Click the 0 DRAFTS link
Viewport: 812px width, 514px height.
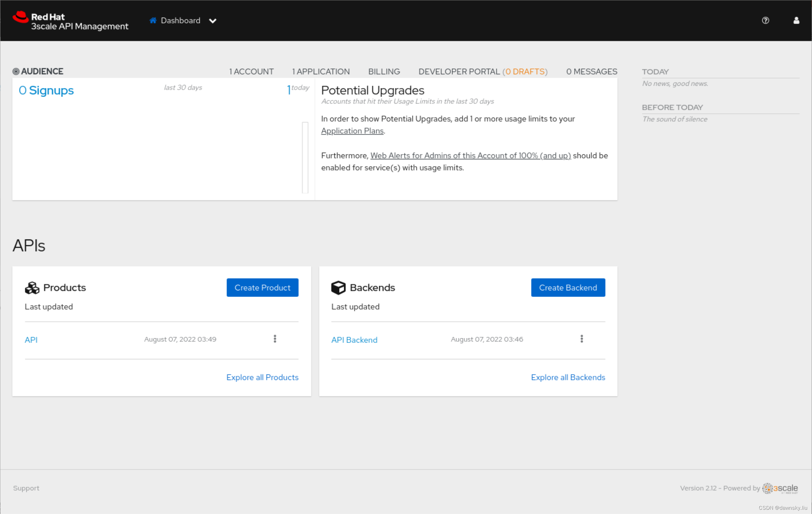(525, 72)
